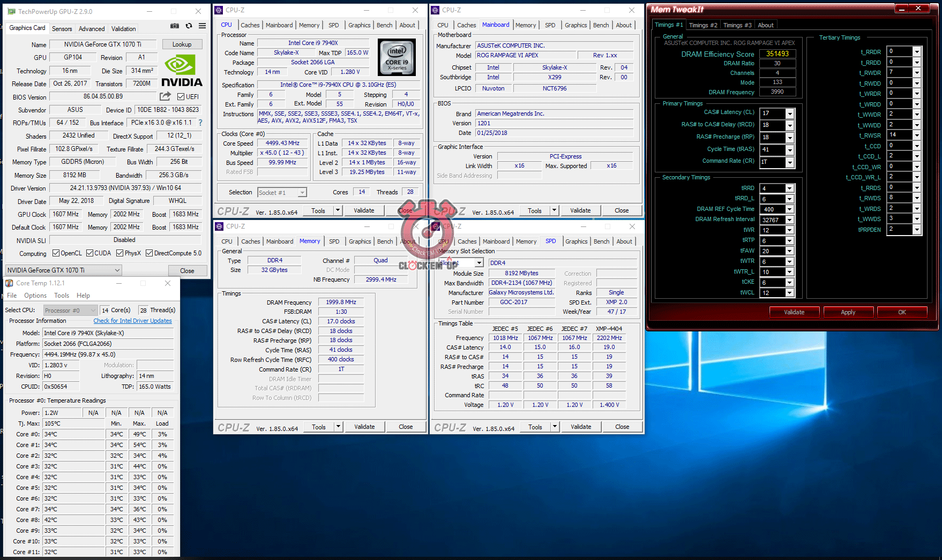
Task: Open the GPU-Z hamburger menu icon
Action: (201, 25)
